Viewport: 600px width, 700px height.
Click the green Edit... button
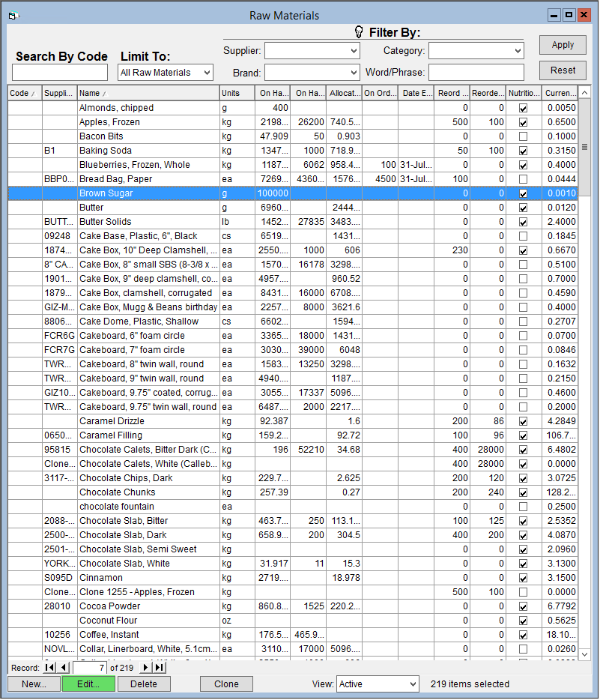[88, 684]
